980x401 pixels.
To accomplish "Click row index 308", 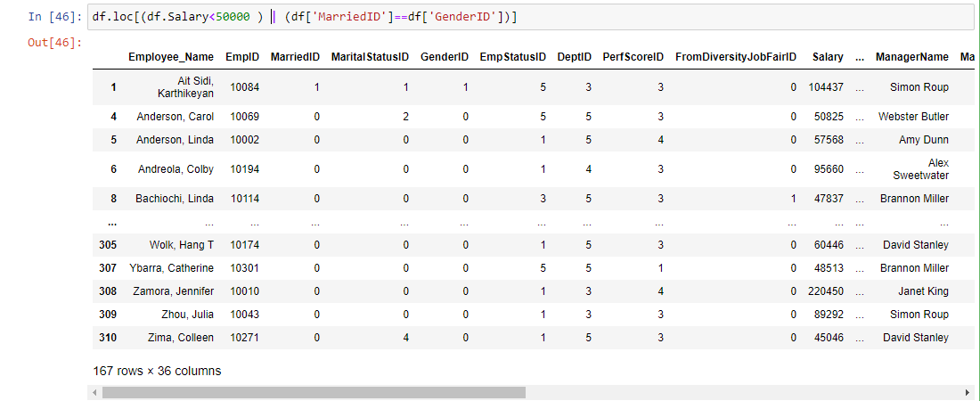I will tap(108, 291).
